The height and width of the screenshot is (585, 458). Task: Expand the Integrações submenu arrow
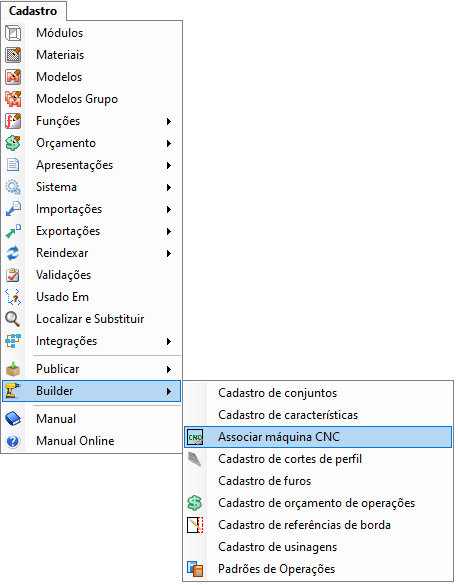169,341
